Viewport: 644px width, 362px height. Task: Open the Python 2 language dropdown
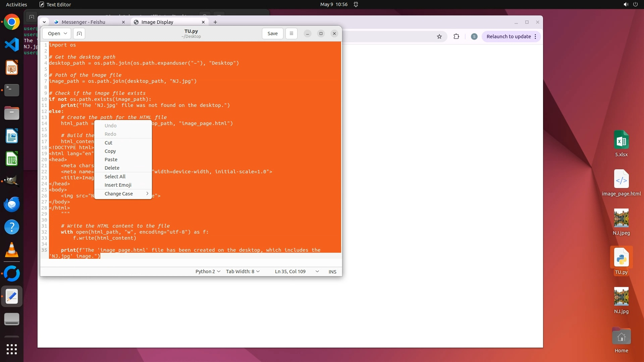click(x=208, y=271)
